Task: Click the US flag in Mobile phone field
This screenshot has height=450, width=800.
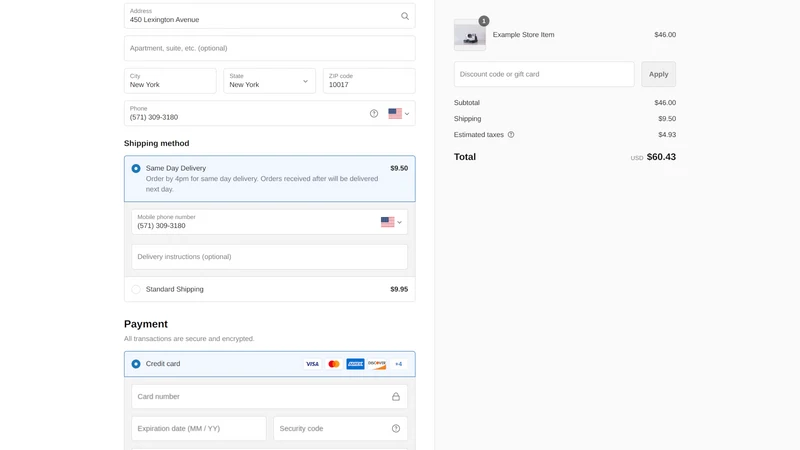Action: pos(387,222)
